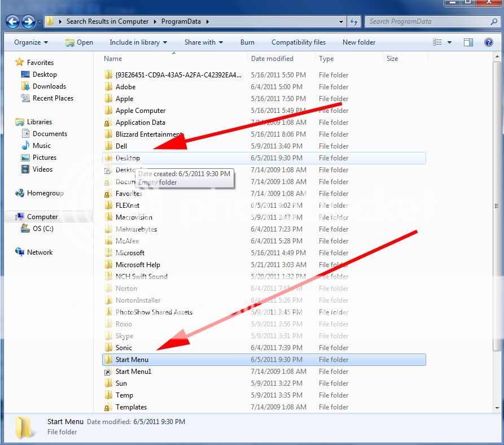
Task: Click the Music note icon in sidebar
Action: pyautogui.click(x=25, y=145)
